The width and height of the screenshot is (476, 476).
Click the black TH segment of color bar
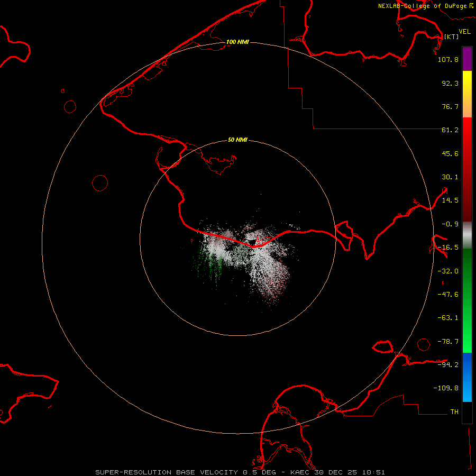tap(467, 412)
